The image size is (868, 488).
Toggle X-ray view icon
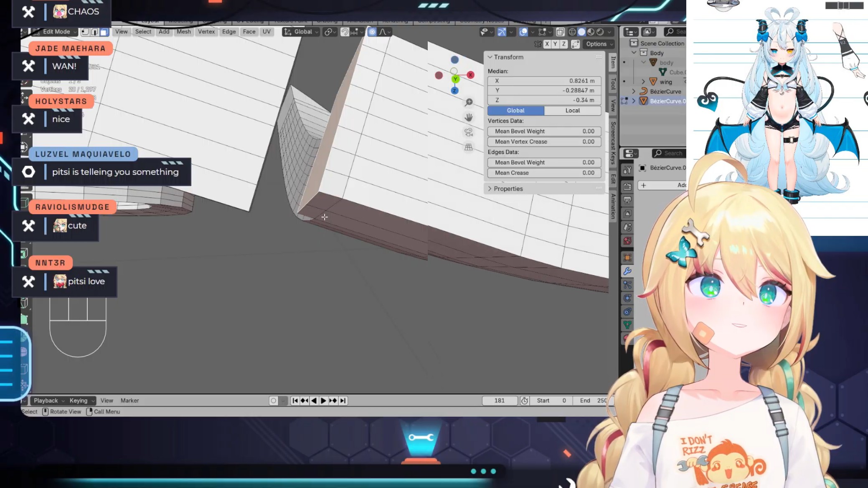tap(561, 32)
